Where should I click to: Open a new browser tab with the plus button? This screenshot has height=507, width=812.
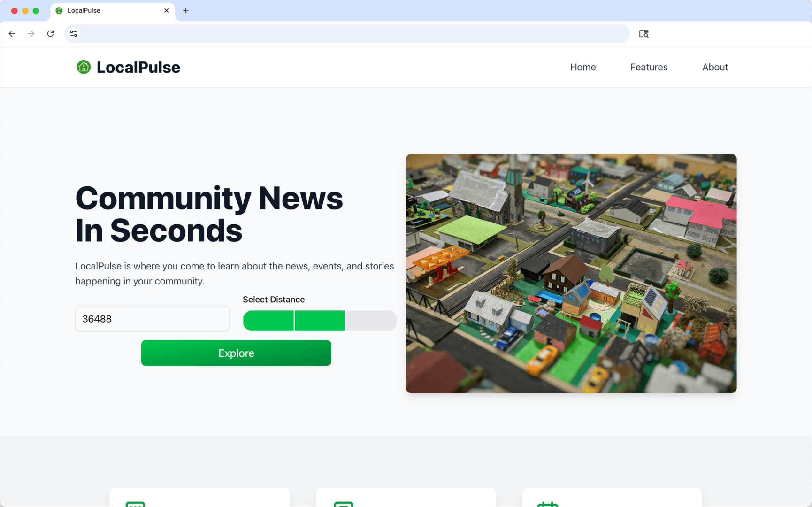tap(185, 10)
